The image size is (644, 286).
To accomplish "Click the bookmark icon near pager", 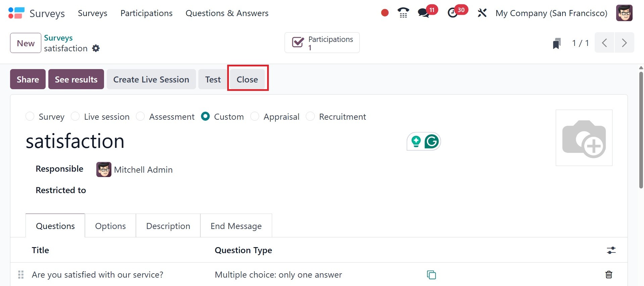I will (557, 43).
